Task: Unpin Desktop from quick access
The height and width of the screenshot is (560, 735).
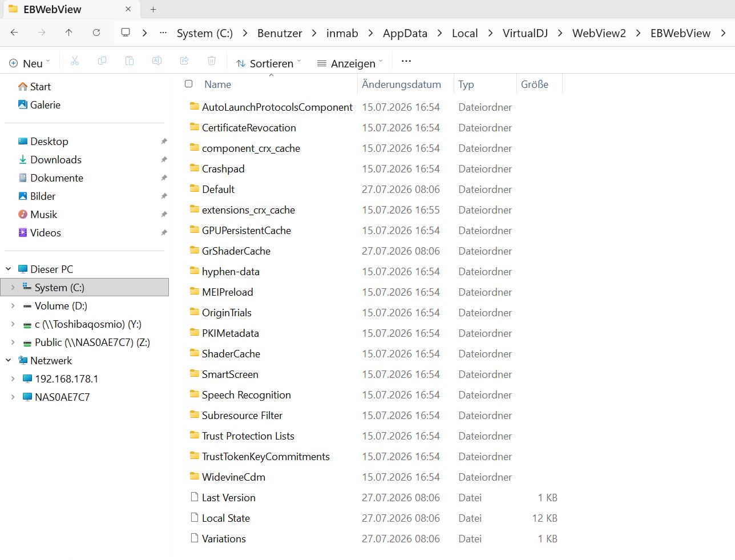Action: 164,142
